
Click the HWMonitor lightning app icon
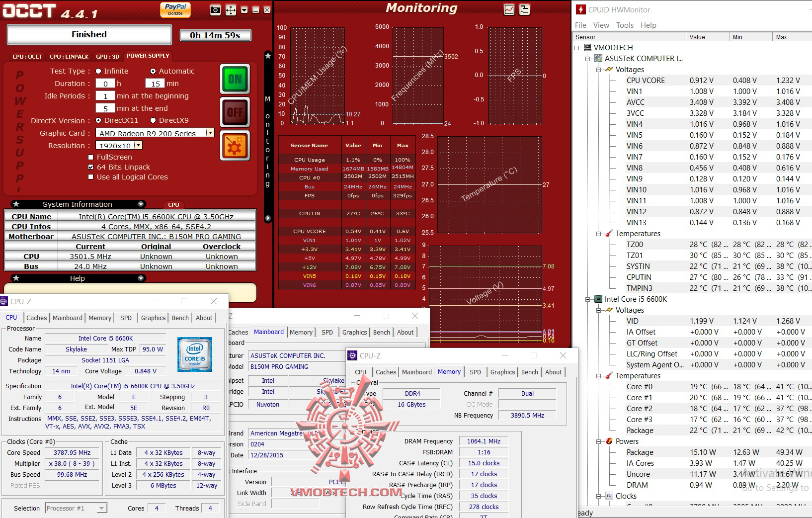(580, 9)
